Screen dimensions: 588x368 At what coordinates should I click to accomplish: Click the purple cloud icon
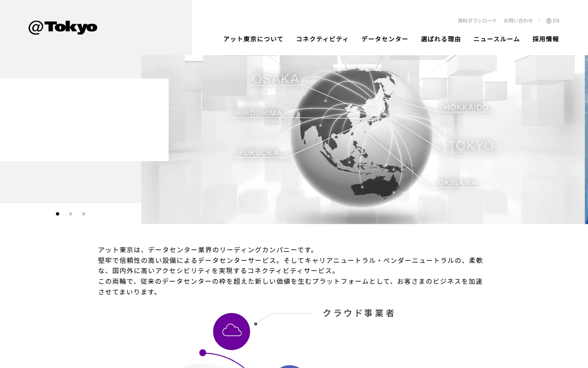[232, 331]
